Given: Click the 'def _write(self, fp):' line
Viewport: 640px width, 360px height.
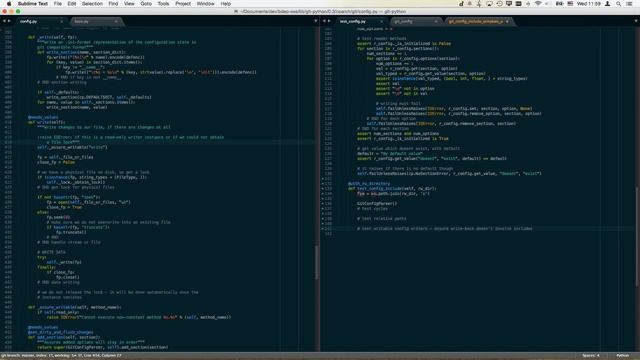Looking at the screenshot, I should click(52, 37).
